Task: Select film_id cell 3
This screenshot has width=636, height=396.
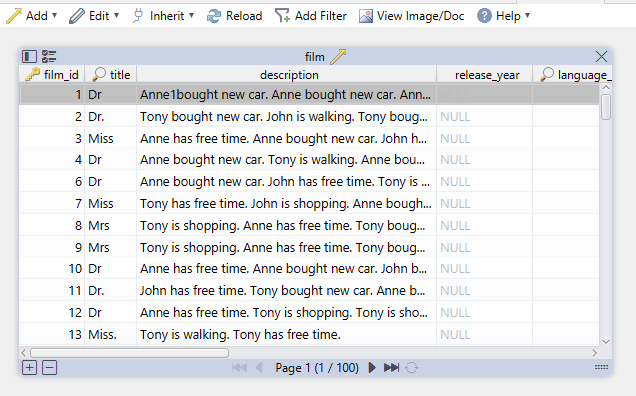Action: click(x=52, y=138)
